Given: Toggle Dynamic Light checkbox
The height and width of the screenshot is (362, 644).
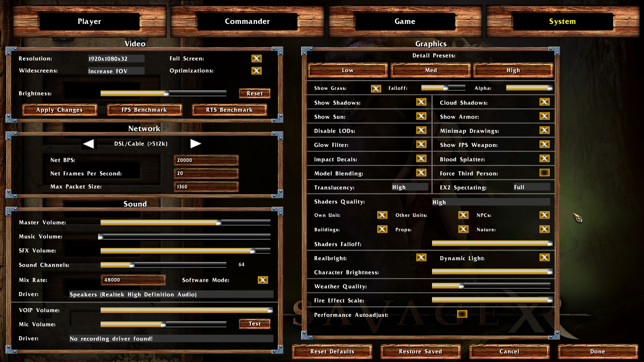Looking at the screenshot, I should (x=544, y=257).
